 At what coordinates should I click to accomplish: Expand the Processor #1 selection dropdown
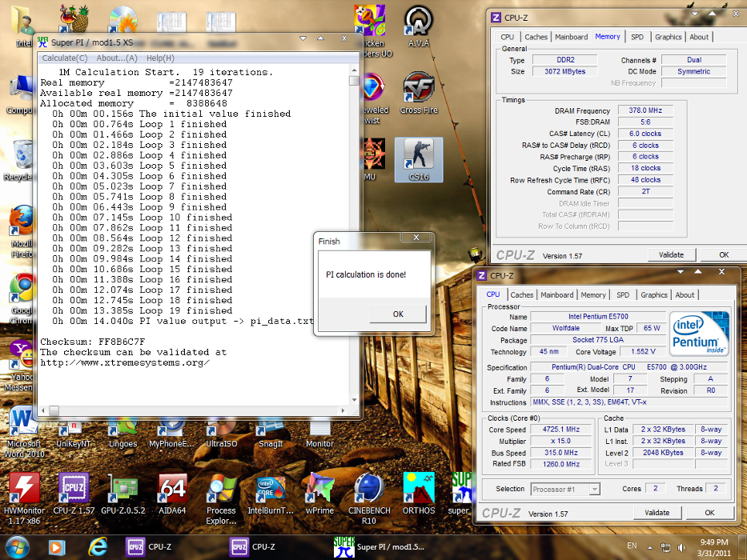(x=594, y=489)
